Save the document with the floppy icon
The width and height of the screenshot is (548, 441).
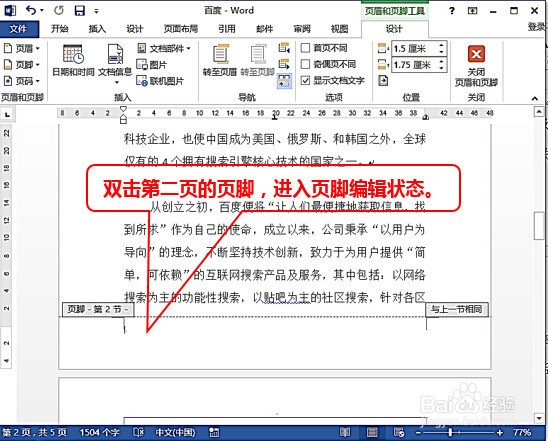pos(80,10)
